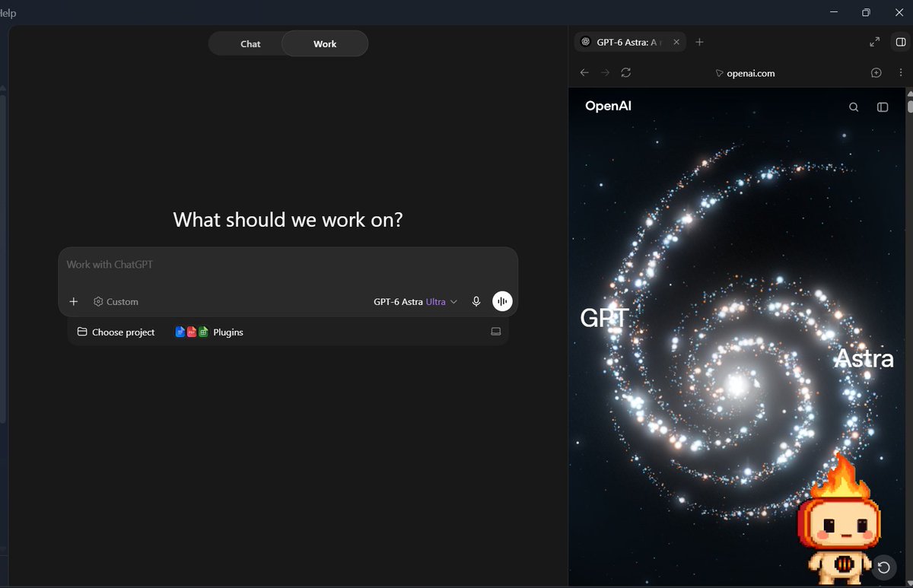Start voice mode with the waveform button
The image size is (913, 588).
(x=502, y=302)
